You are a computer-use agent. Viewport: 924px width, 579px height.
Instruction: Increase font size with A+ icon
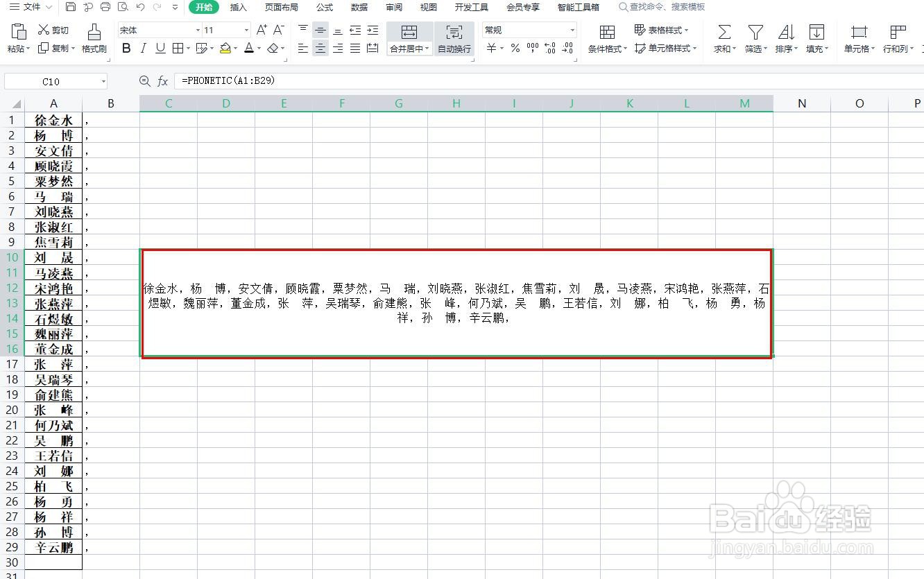tap(262, 30)
